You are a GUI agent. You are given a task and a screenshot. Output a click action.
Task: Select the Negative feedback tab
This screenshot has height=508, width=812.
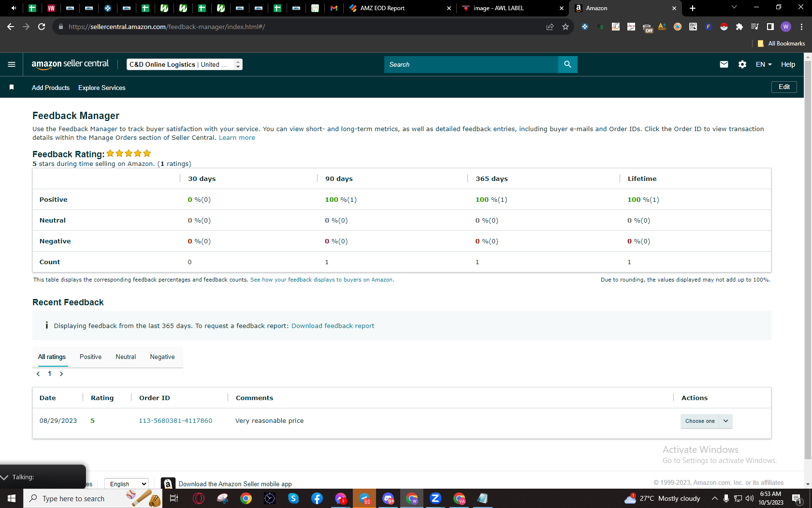tap(162, 357)
